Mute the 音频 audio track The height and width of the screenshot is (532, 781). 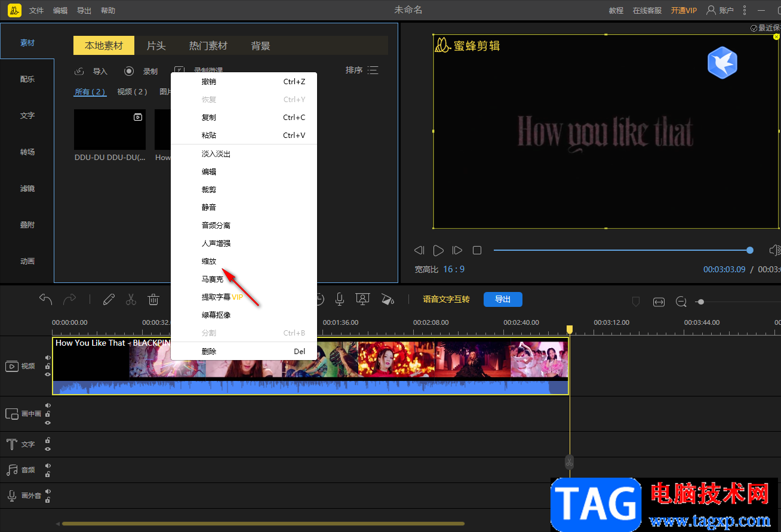click(x=48, y=466)
